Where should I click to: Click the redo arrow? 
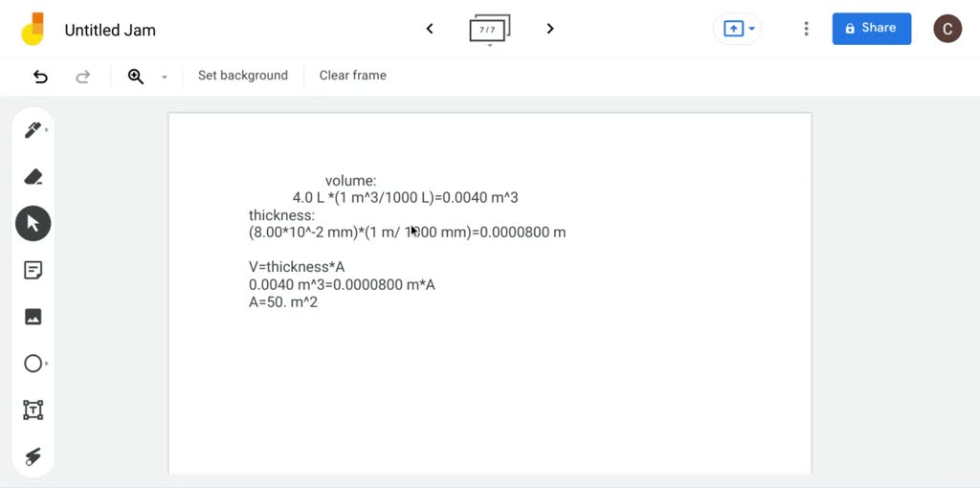(83, 76)
